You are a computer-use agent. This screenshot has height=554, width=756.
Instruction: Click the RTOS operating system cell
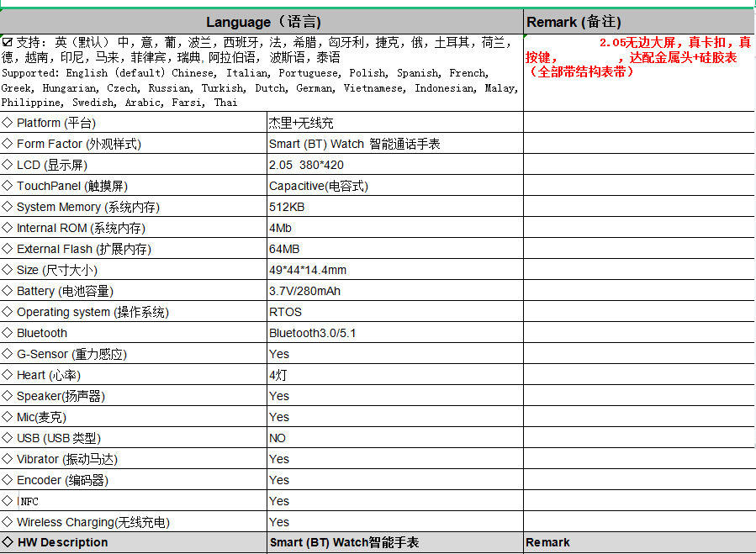point(285,312)
